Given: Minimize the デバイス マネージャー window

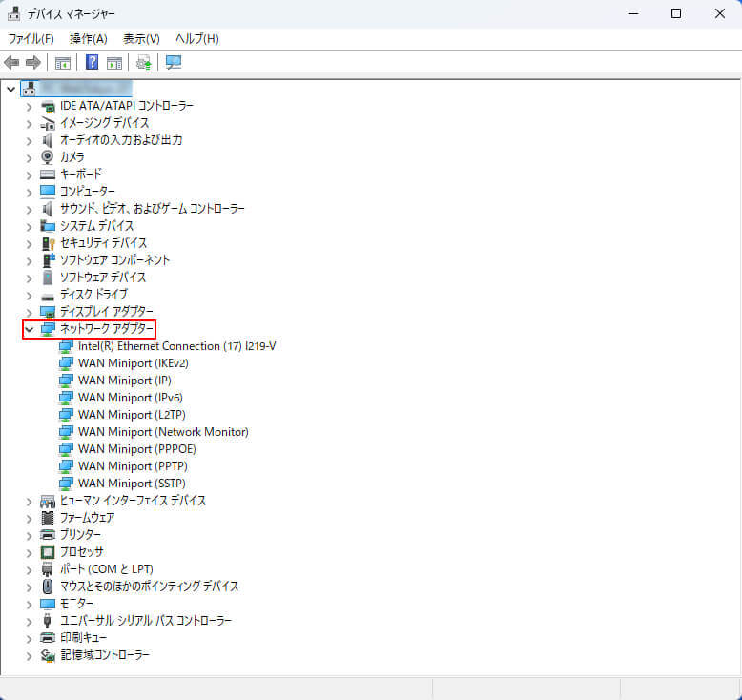Looking at the screenshot, I should pos(633,13).
